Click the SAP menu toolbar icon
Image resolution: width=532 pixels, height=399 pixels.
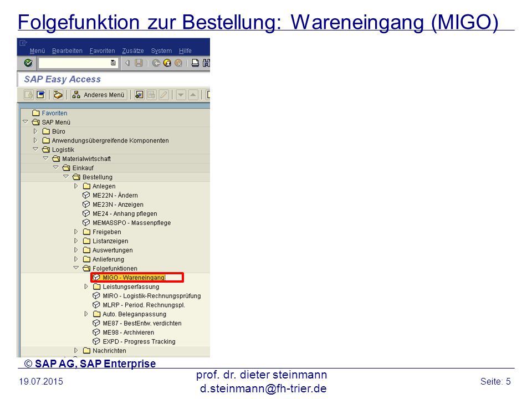pyautogui.click(x=40, y=95)
